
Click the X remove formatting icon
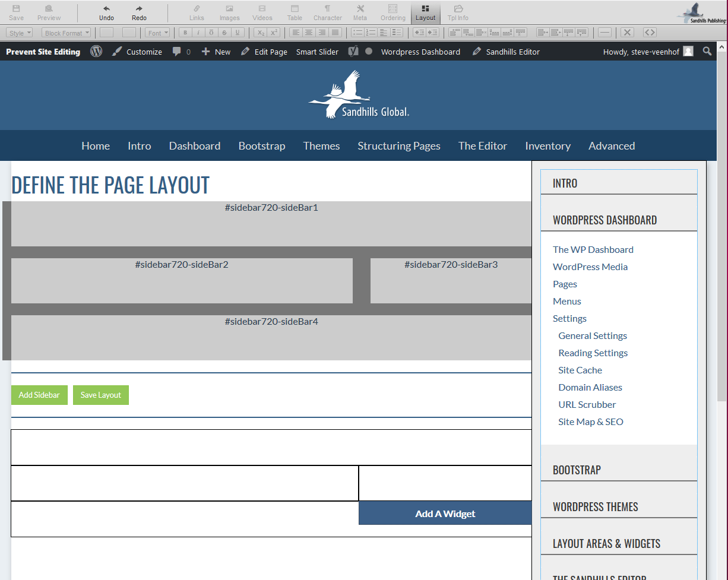tap(628, 33)
